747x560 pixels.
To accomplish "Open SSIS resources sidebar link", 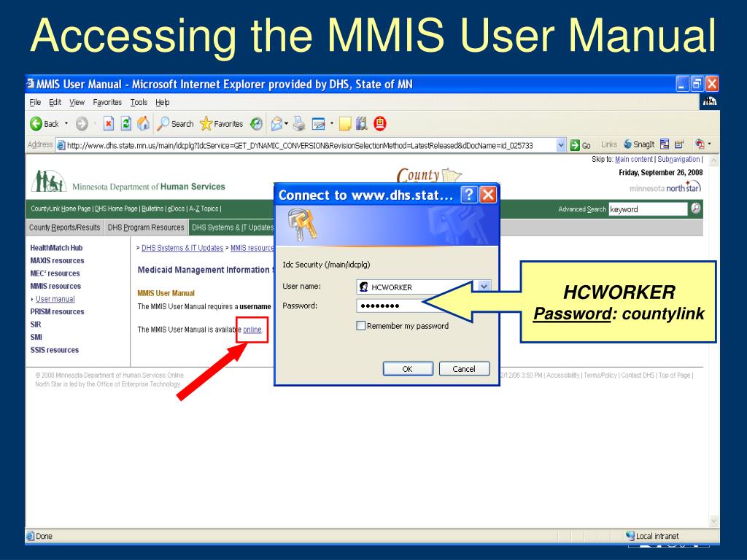I will tap(54, 350).
